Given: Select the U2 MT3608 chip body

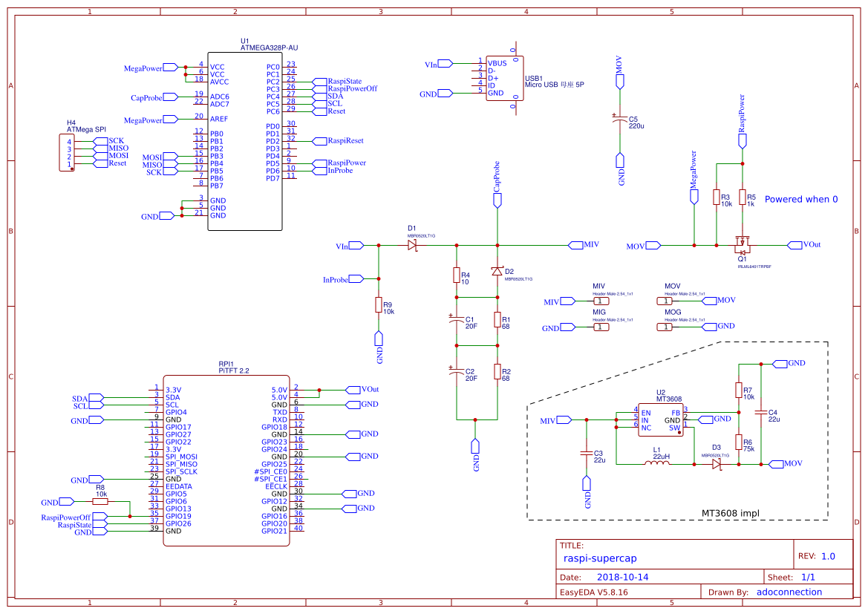Looking at the screenshot, I should tap(660, 419).
